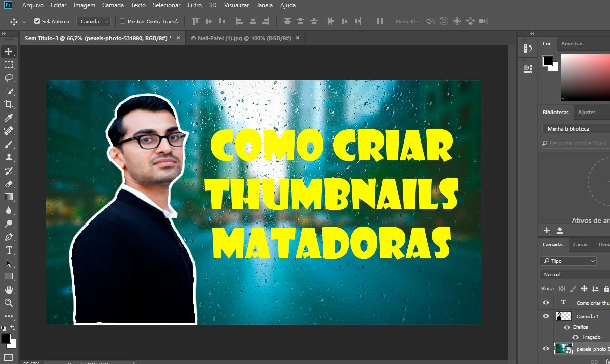The width and height of the screenshot is (610, 364).
Task: Select the Gradient tool
Action: coord(9,197)
